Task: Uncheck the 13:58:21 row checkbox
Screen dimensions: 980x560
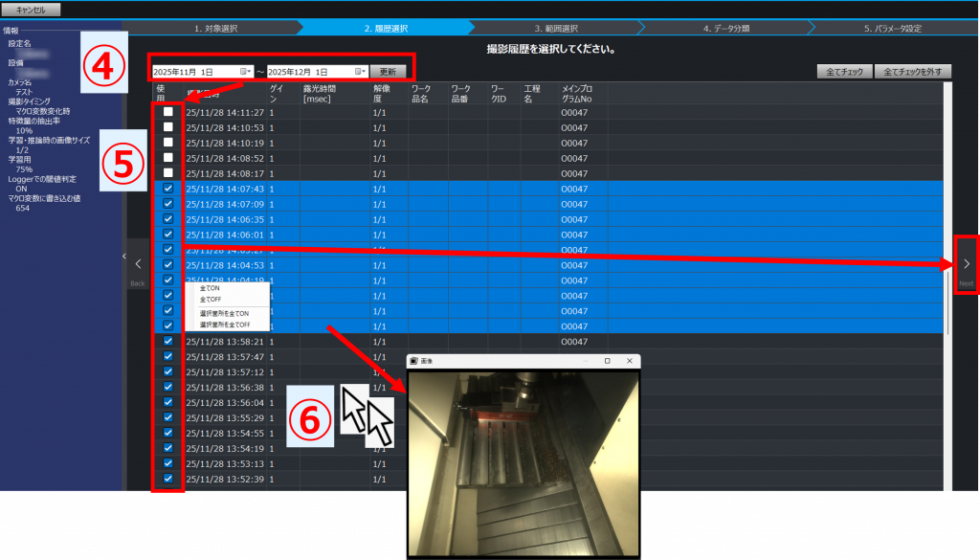Action: pyautogui.click(x=168, y=342)
